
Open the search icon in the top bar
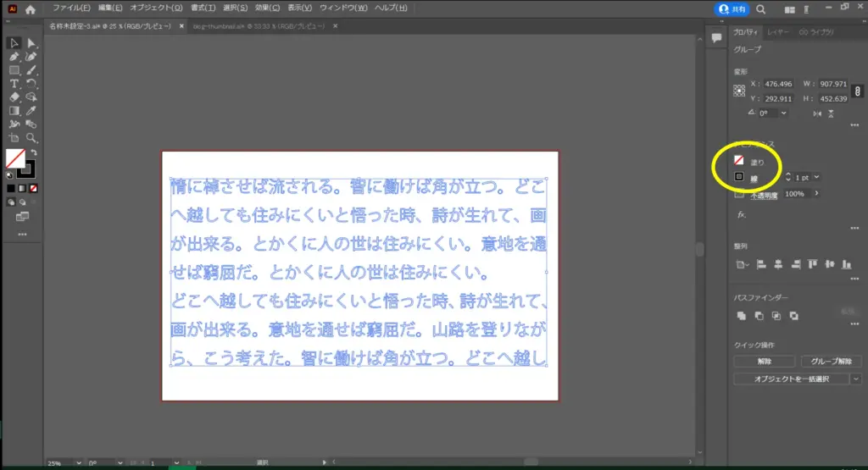pyautogui.click(x=761, y=9)
